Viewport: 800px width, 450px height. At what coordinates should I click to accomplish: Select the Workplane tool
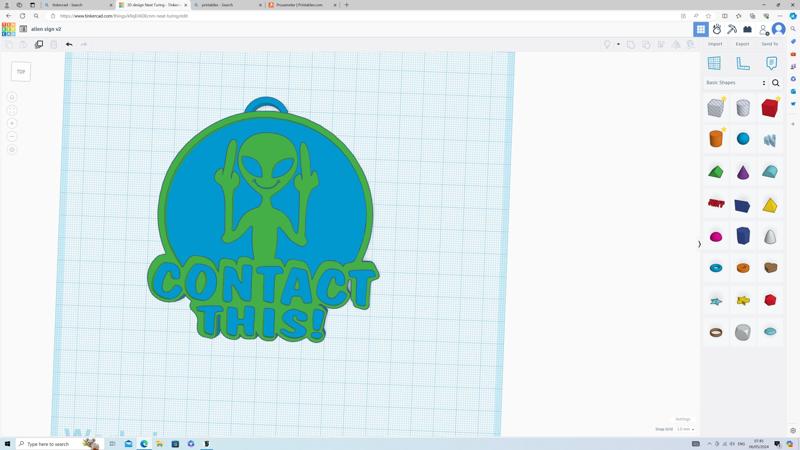(x=714, y=63)
